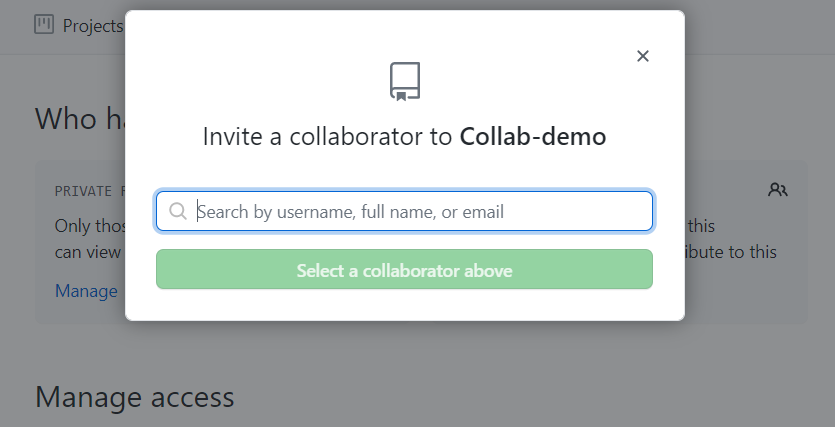Click the 'Only those' description text
835x427 pixels.
click(x=90, y=226)
